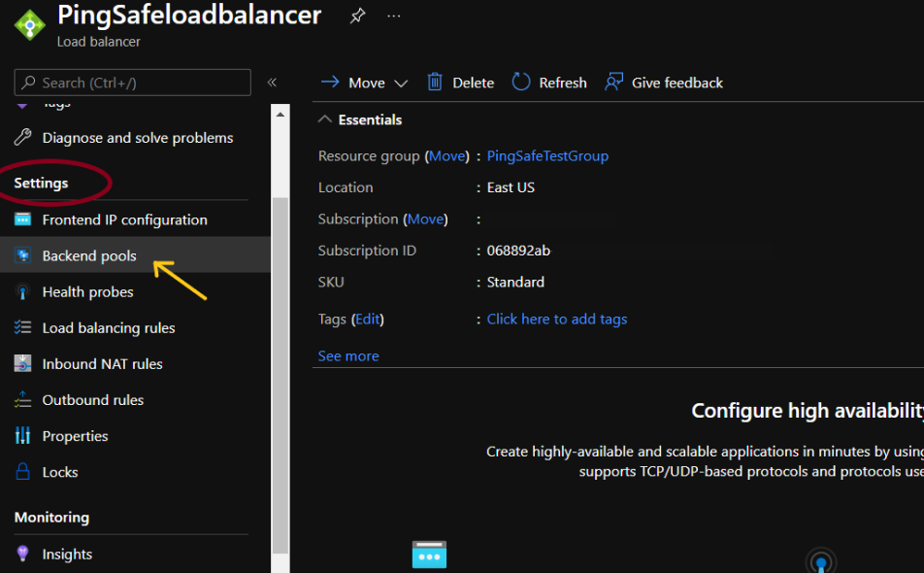
Task: Click the Inbound NAT rules icon
Action: point(23,364)
